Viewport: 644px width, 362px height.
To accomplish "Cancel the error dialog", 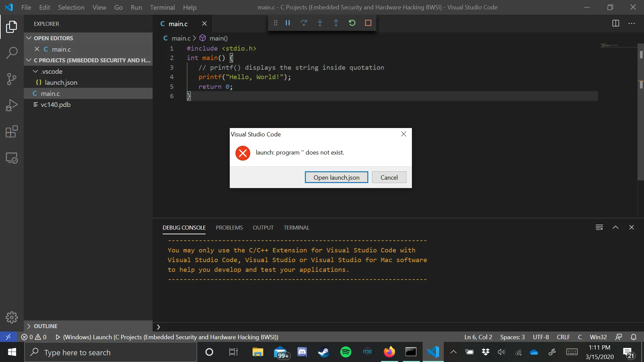I will click(x=389, y=177).
